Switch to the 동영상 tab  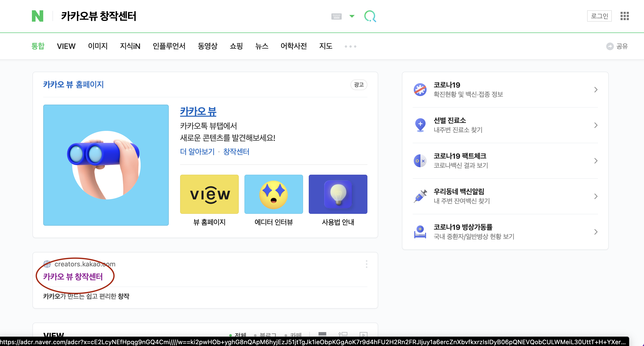tap(208, 46)
